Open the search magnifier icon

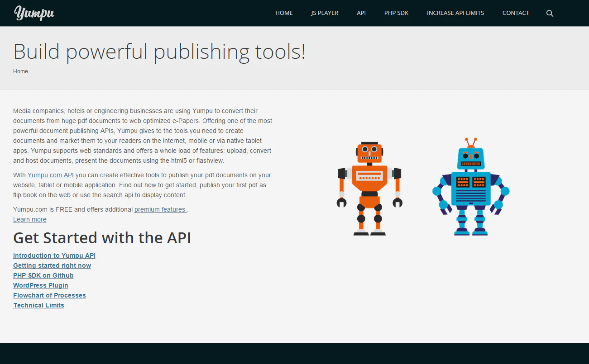tap(550, 13)
